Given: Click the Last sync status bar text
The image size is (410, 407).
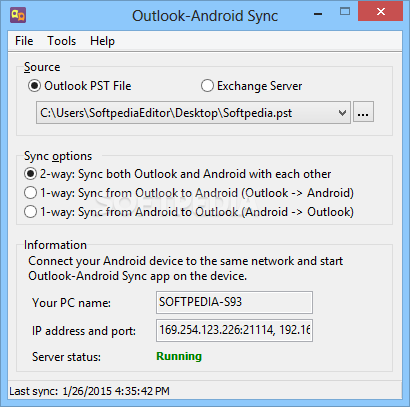Looking at the screenshot, I should click(x=89, y=391).
